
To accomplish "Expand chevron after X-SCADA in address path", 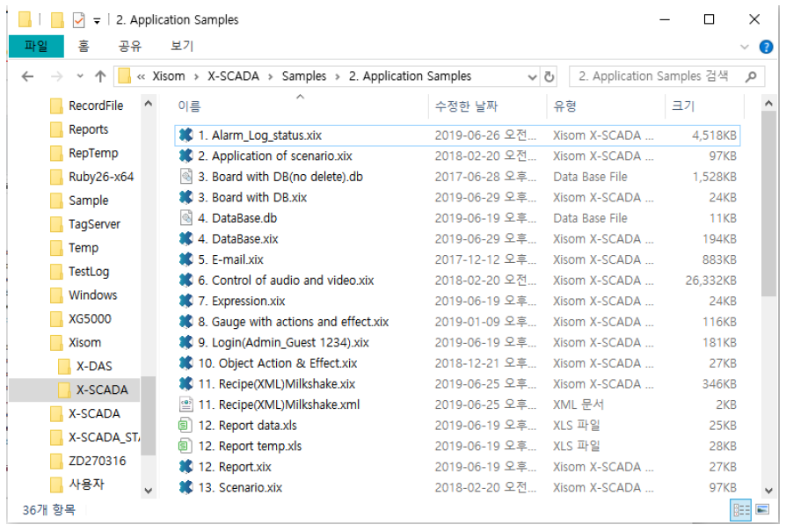I will [271, 77].
